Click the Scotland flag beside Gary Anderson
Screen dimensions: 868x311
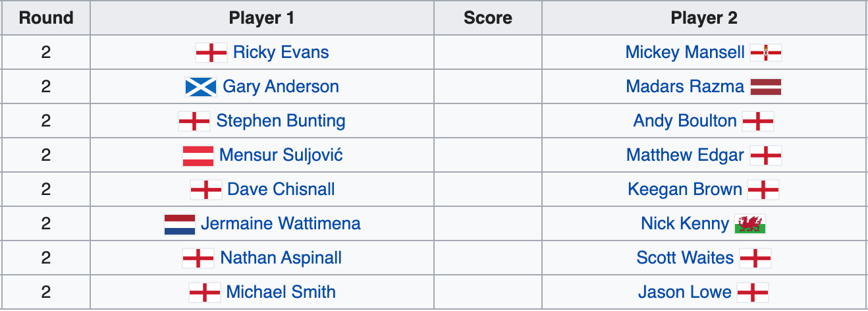click(x=201, y=87)
